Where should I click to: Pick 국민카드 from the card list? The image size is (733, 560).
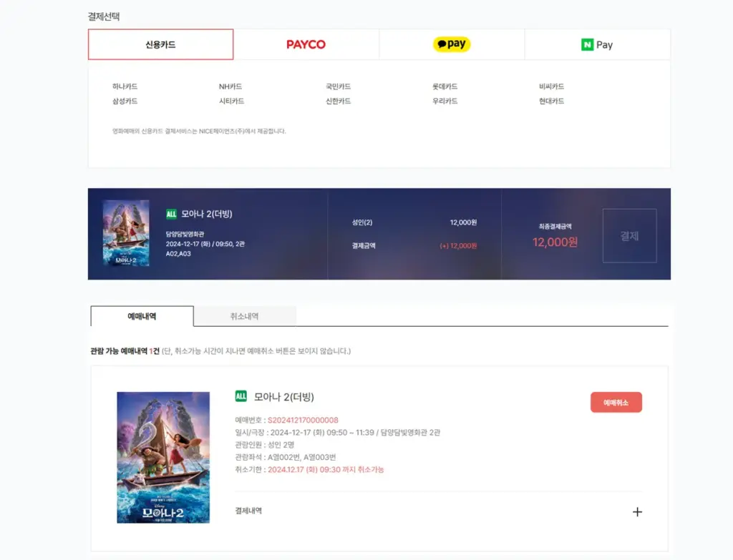tap(338, 87)
